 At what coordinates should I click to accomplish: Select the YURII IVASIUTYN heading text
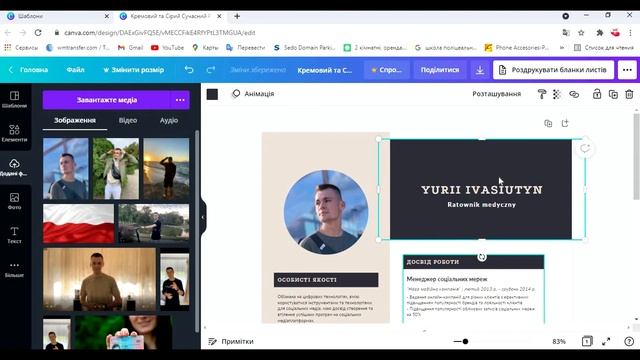tap(482, 190)
